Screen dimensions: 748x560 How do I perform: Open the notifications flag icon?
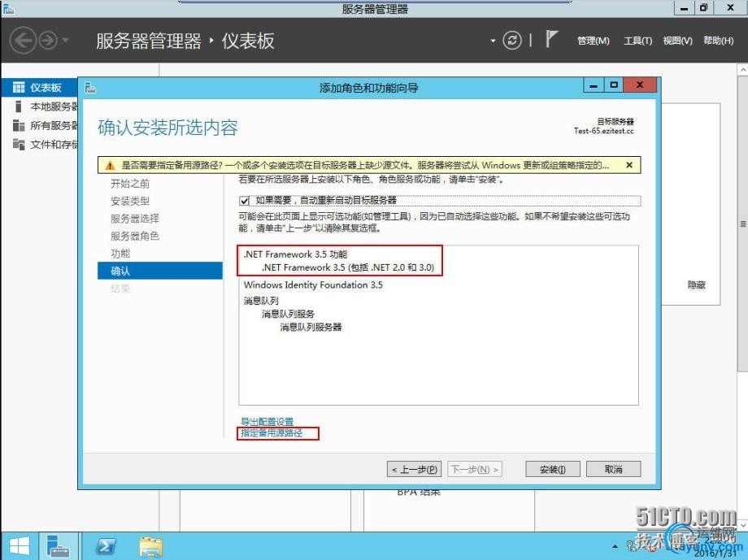(x=551, y=39)
